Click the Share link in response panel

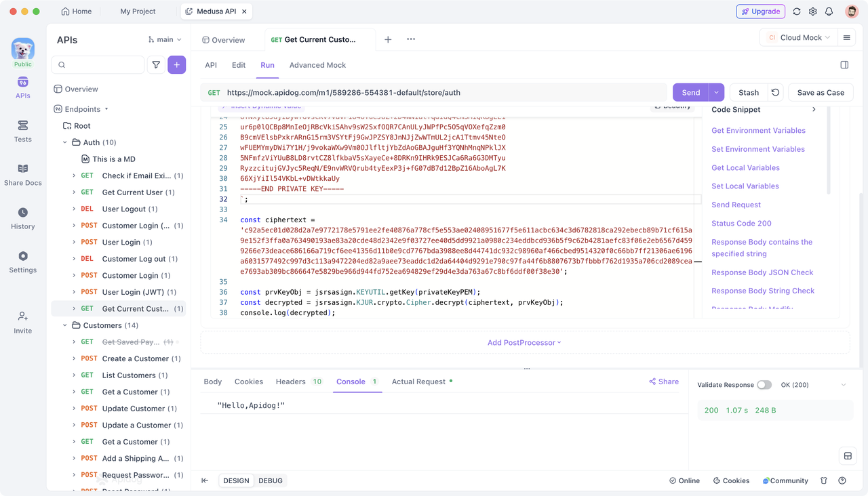point(664,381)
